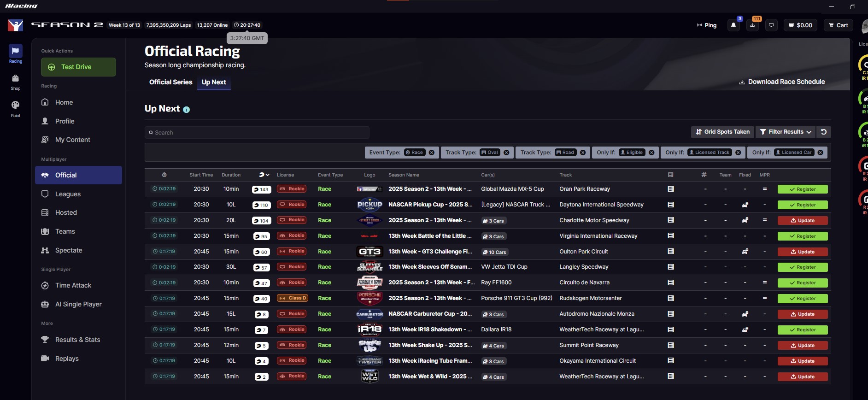
Task: Click the iRacing logo icon
Action: pyautogui.click(x=15, y=25)
